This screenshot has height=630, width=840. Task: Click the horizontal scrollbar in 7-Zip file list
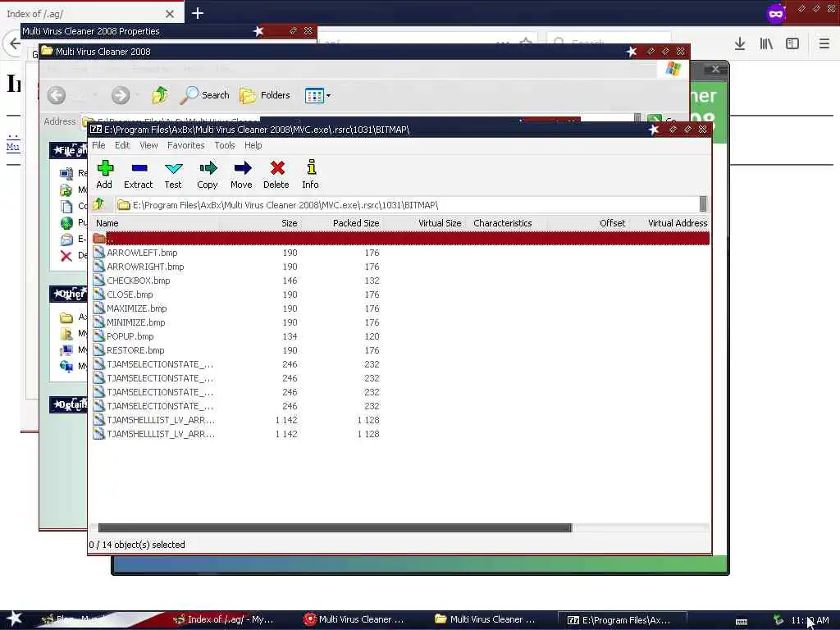pos(335,527)
